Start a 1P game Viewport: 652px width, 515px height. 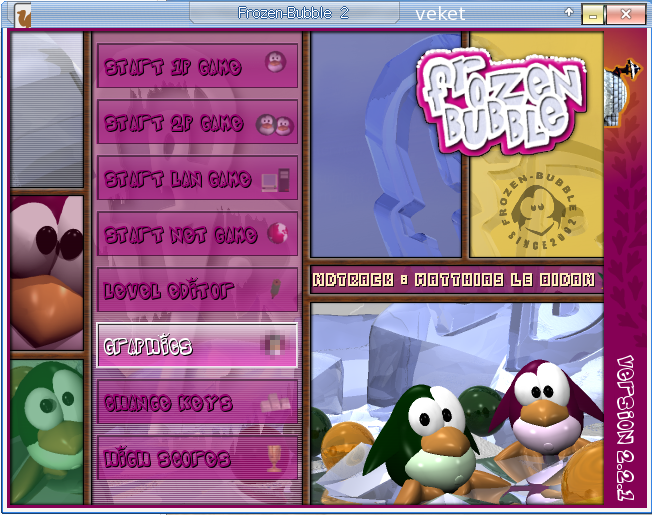point(198,66)
